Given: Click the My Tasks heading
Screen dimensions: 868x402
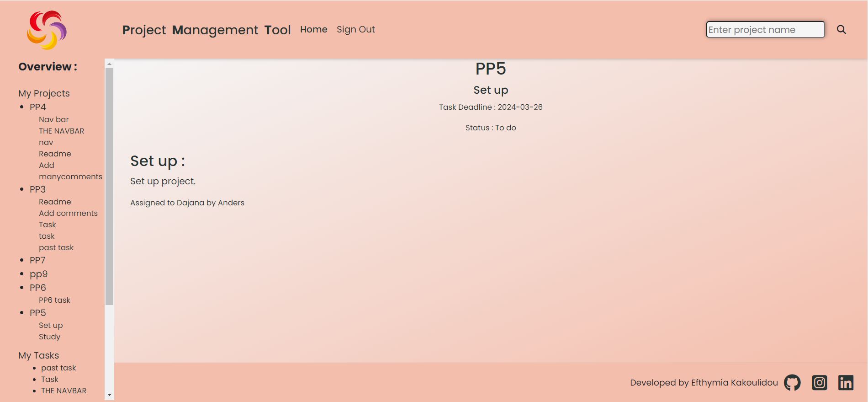Looking at the screenshot, I should tap(39, 355).
